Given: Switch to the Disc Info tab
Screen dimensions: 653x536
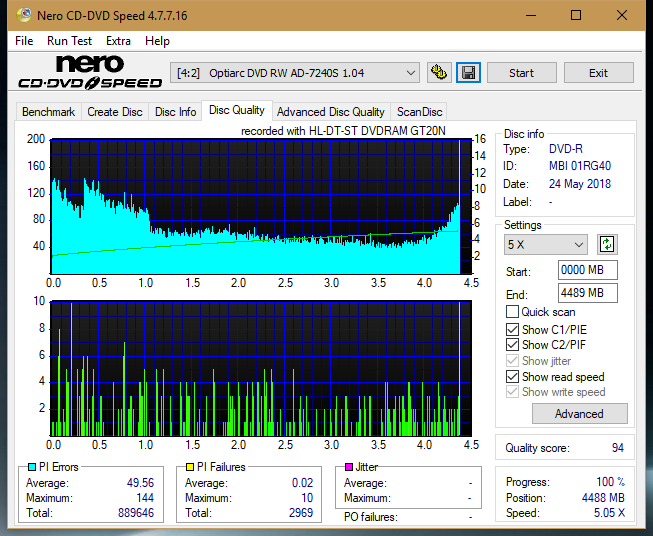Looking at the screenshot, I should coord(175,112).
